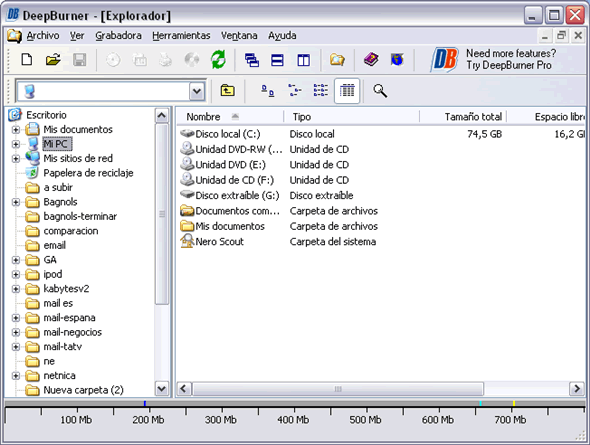Create a new project with the blank page icon

27,59
